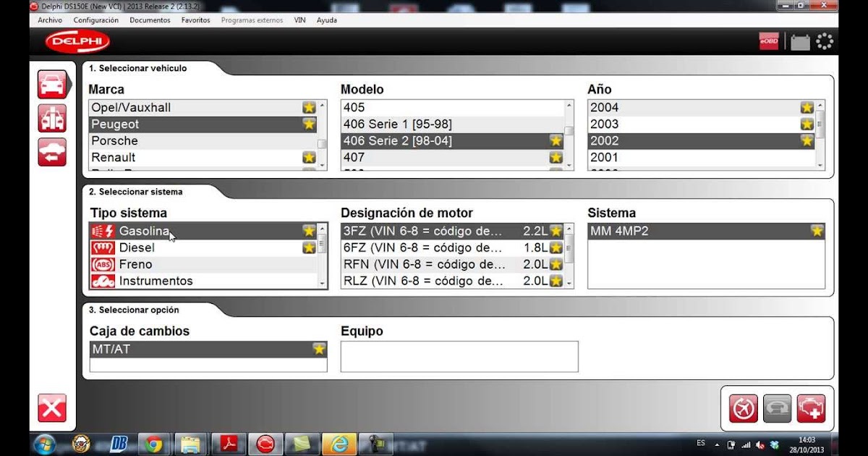Open the Favoritos menu

point(195,20)
